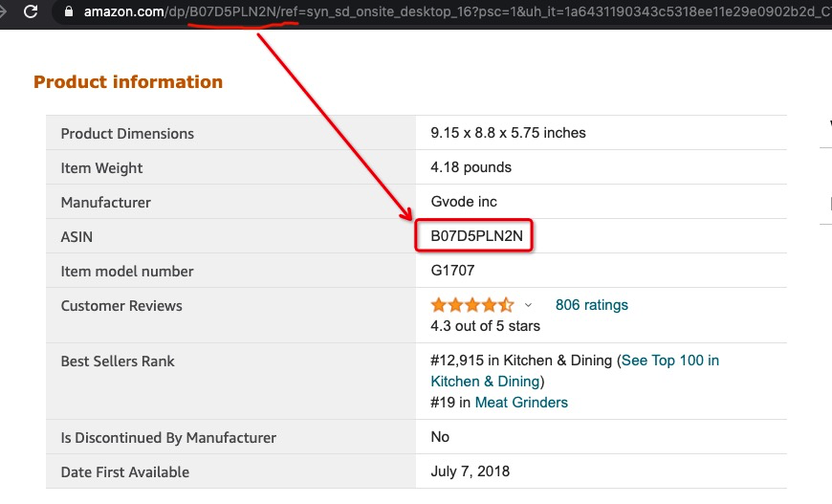832x504 pixels.
Task: Click the highlighted ASIN value B07D5PLN2N
Action: 472,236
